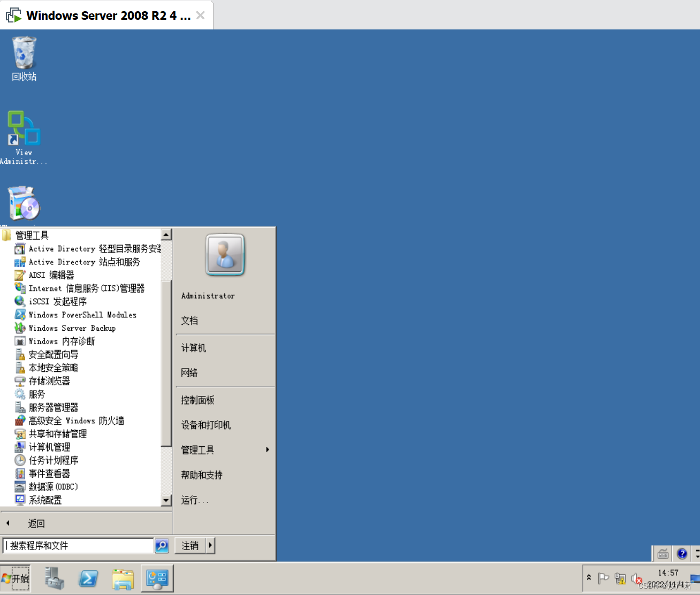The image size is (700, 595).
Task: Close the Windows Server 2008 R2 tab
Action: [x=201, y=15]
